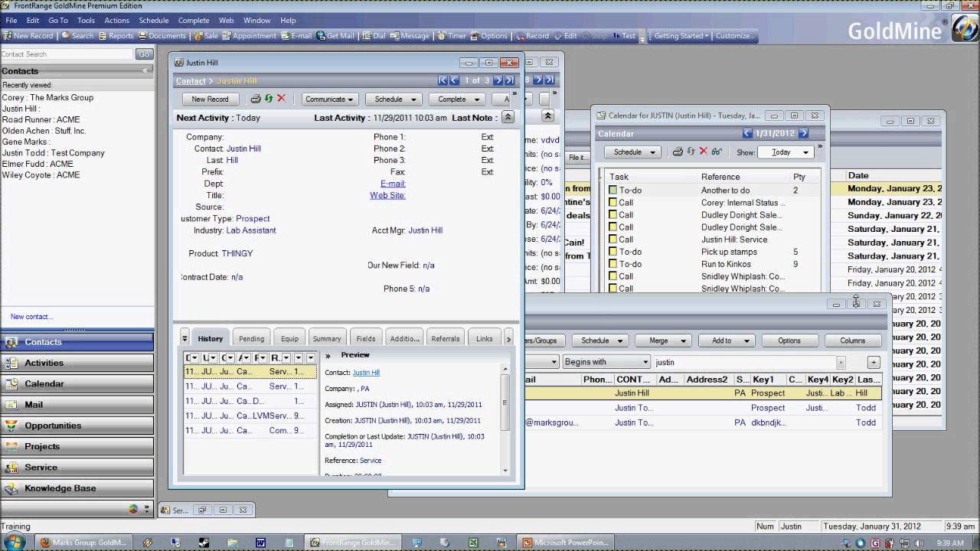980x551 pixels.
Task: Click the Columns button in search window
Action: (x=852, y=341)
